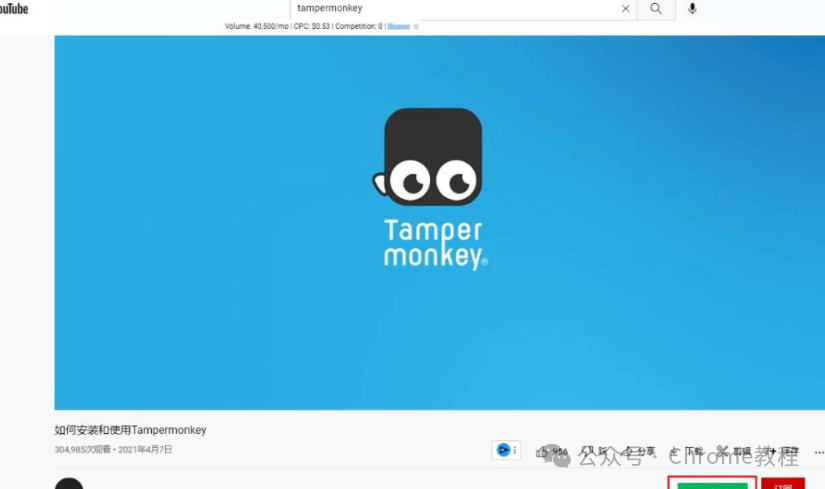Click the YouTube logo
The image size is (825, 489).
click(x=14, y=9)
